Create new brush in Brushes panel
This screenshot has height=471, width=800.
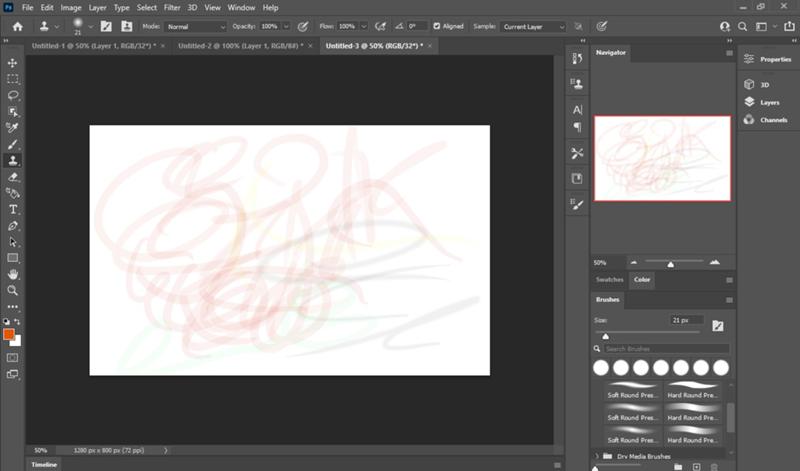click(696, 466)
